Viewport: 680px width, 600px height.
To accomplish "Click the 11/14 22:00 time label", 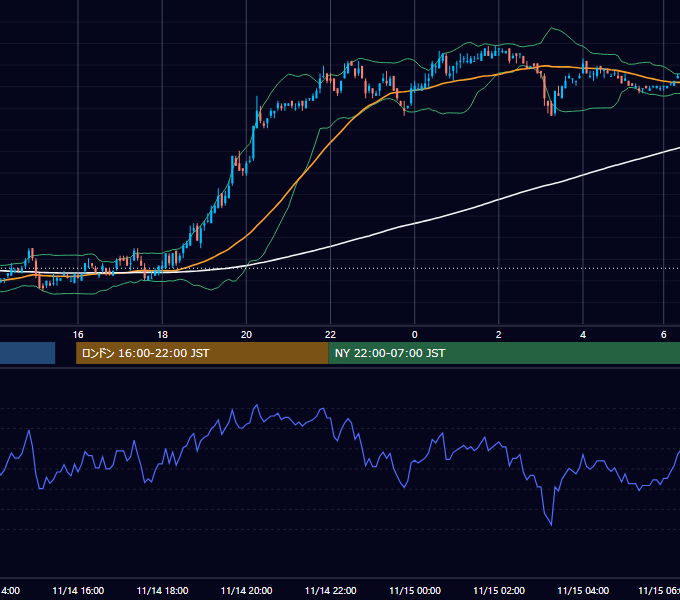I will (330, 591).
